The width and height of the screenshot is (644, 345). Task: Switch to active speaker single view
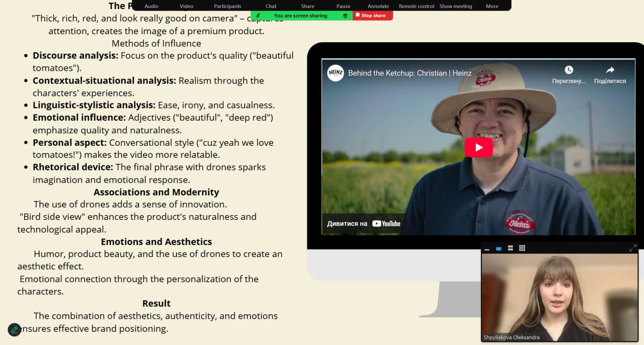499,248
